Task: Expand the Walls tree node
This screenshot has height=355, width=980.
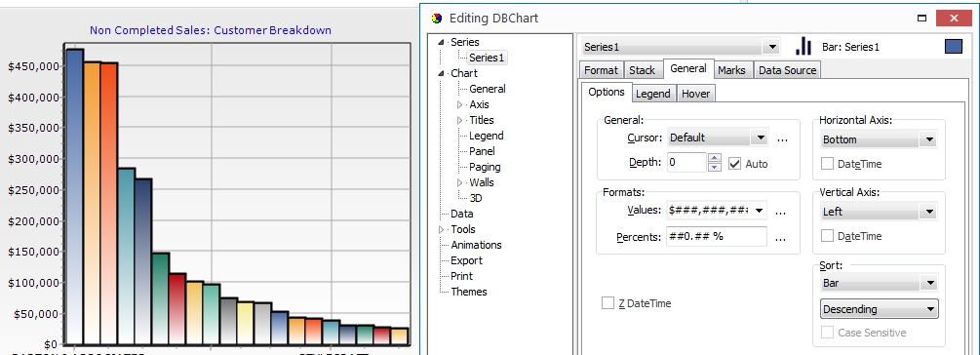Action: (460, 182)
